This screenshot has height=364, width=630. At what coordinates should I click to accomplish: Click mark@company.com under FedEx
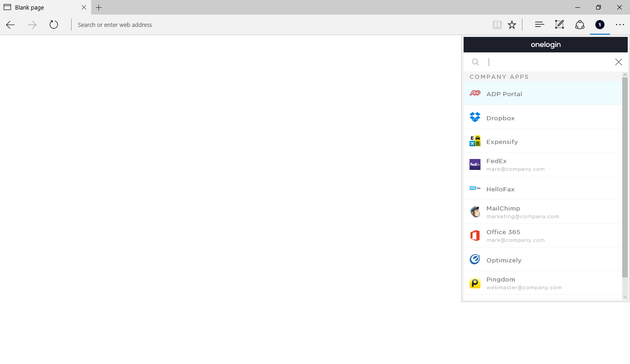(516, 169)
